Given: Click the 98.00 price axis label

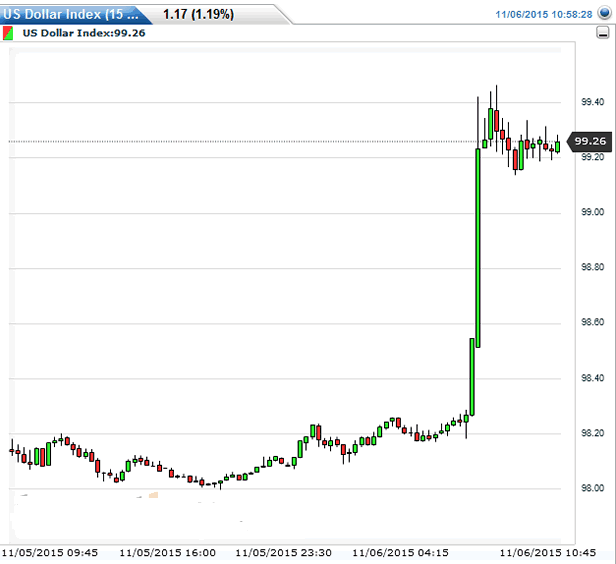Looking at the screenshot, I should point(592,488).
